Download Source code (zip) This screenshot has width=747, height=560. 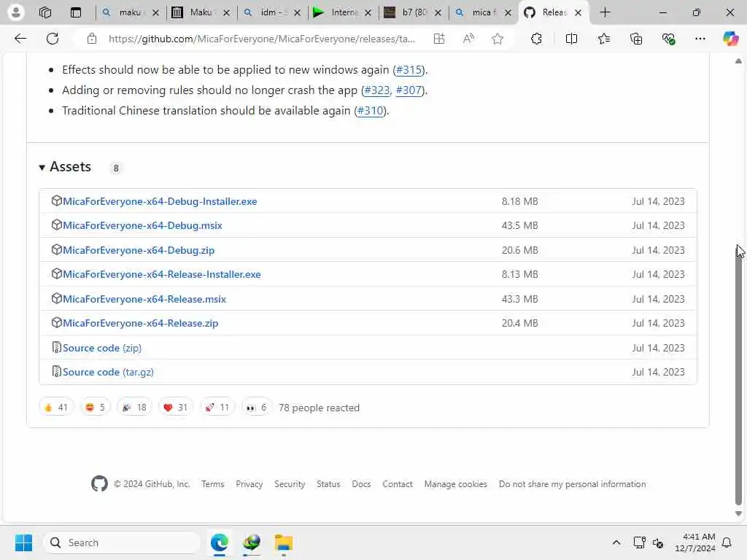click(x=102, y=348)
